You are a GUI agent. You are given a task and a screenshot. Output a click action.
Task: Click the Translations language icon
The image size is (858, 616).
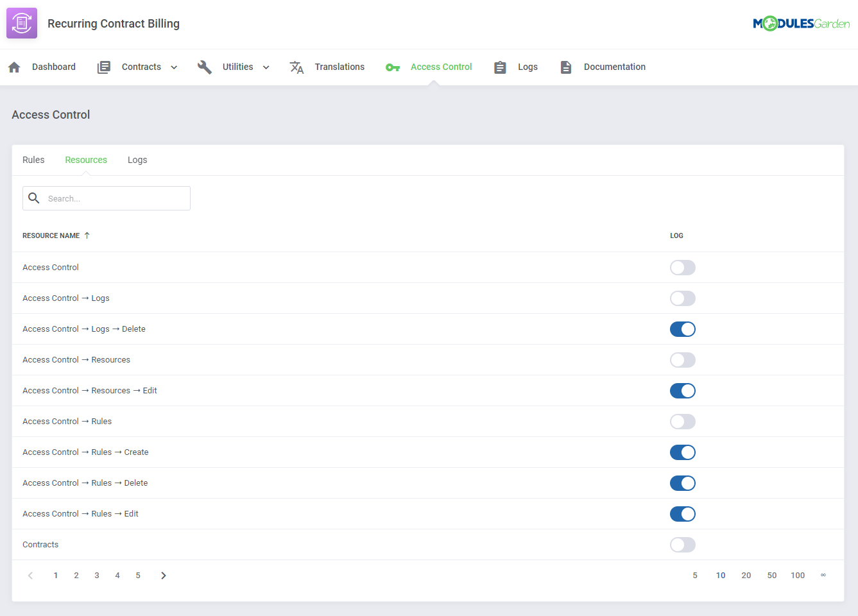(296, 66)
